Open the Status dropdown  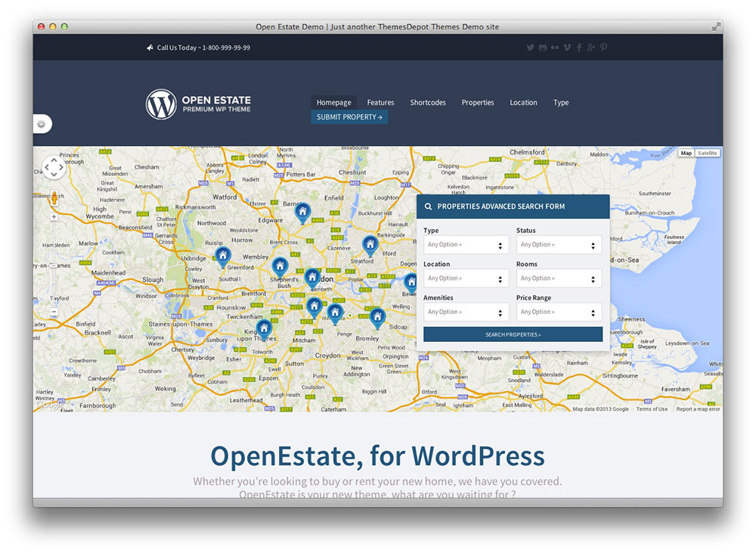click(559, 244)
